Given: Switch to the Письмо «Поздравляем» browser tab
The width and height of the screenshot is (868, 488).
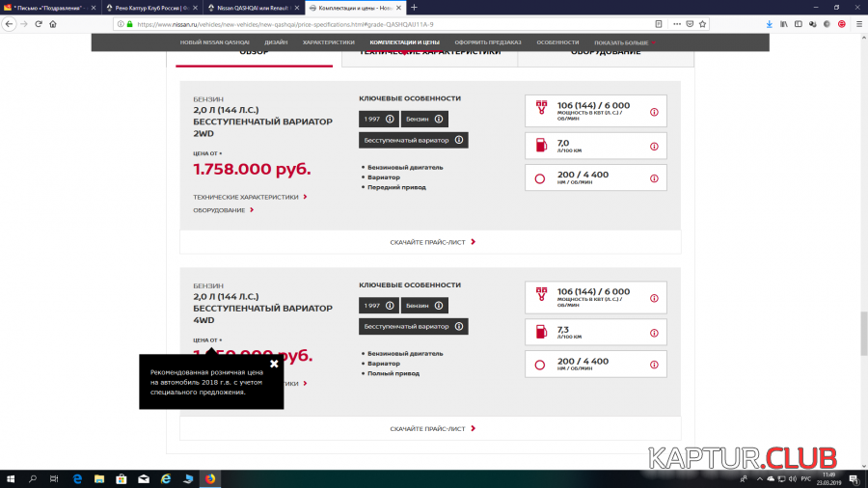Looking at the screenshot, I should [49, 8].
